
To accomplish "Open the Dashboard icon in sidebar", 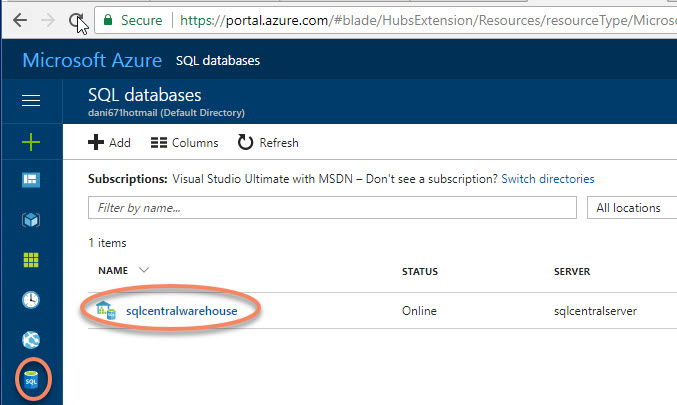I will [31, 180].
